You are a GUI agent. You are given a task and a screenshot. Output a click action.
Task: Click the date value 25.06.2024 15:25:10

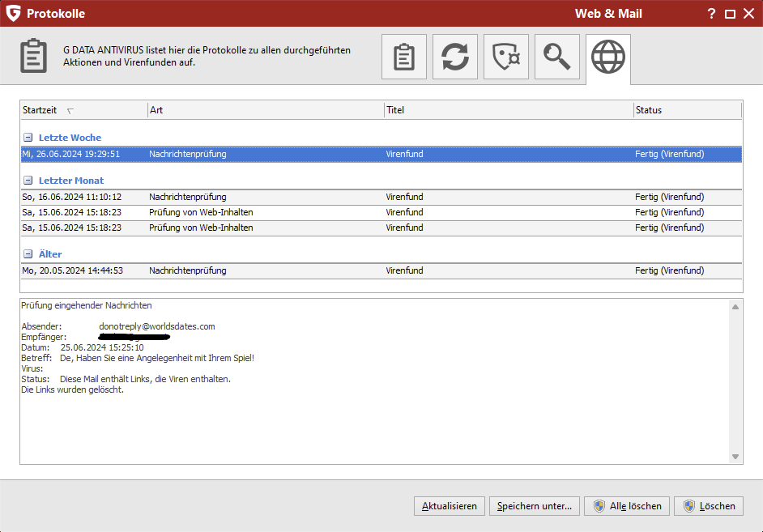pos(102,347)
